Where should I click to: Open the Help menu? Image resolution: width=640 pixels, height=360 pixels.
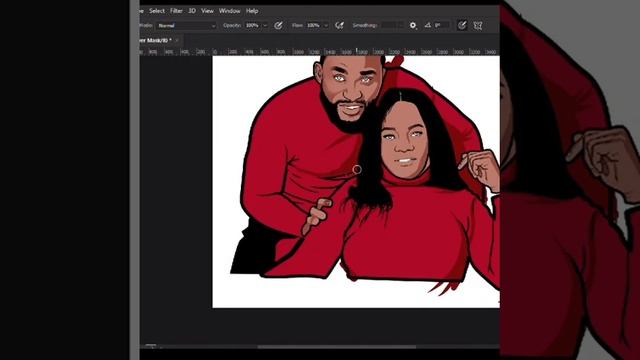(252, 11)
